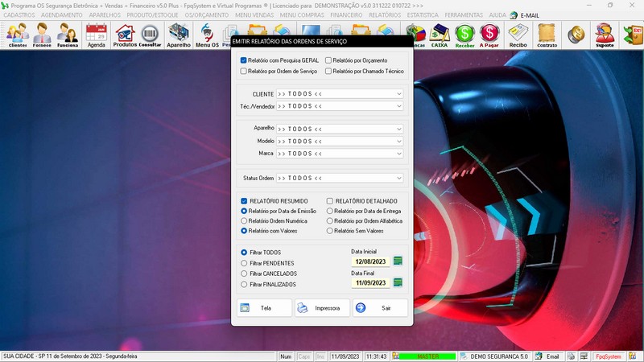Image resolution: width=644 pixels, height=362 pixels.
Task: Expand the Marca dropdown
Action: tap(398, 153)
